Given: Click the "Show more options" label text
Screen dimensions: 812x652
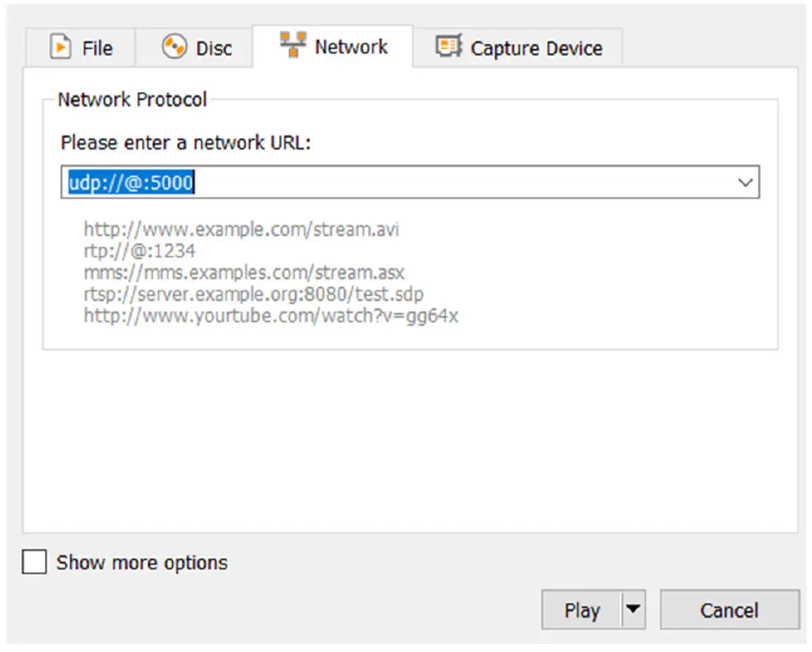Looking at the screenshot, I should [x=142, y=563].
